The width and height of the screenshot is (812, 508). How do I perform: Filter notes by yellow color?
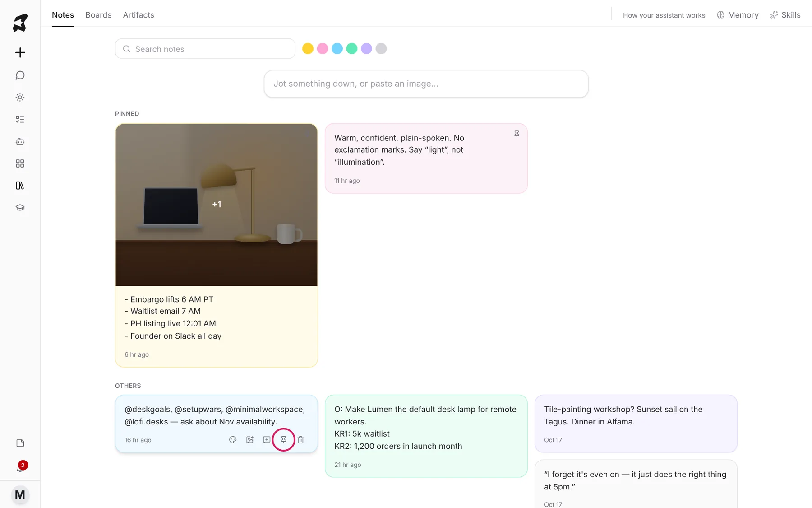tap(308, 49)
